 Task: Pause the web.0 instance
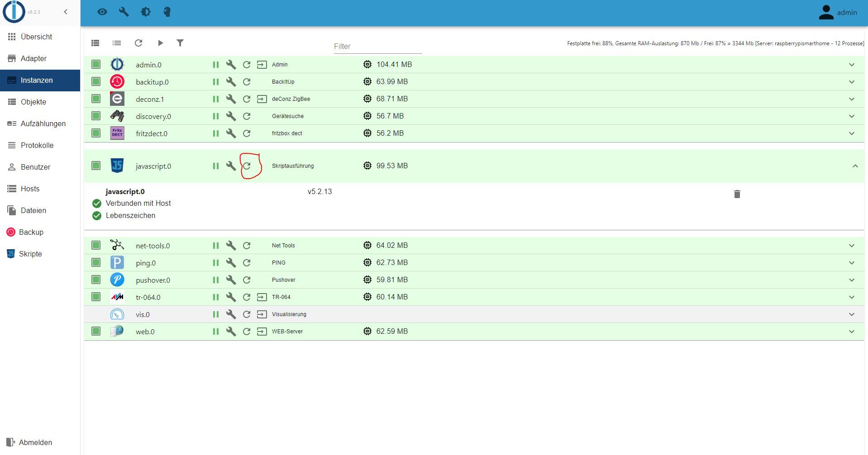click(216, 332)
